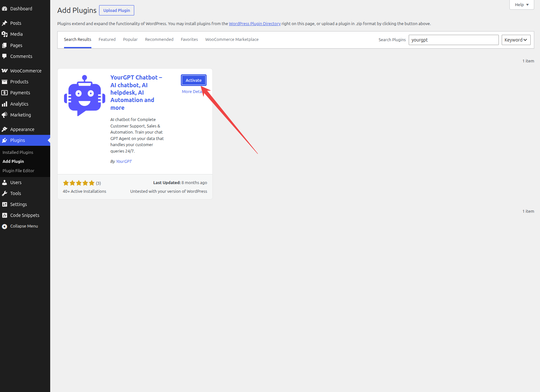Open the WooCommerce menu item

26,71
